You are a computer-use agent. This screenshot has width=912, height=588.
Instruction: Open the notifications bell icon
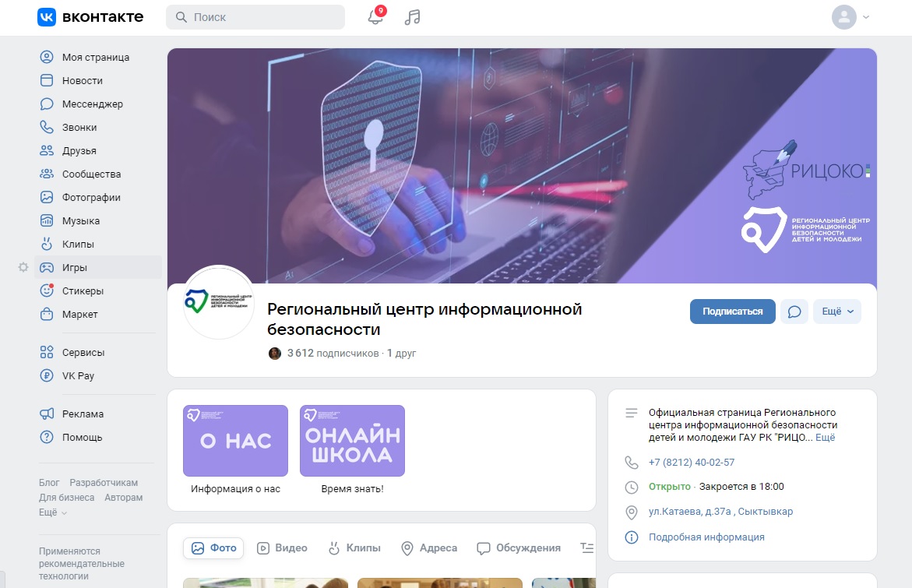[375, 17]
